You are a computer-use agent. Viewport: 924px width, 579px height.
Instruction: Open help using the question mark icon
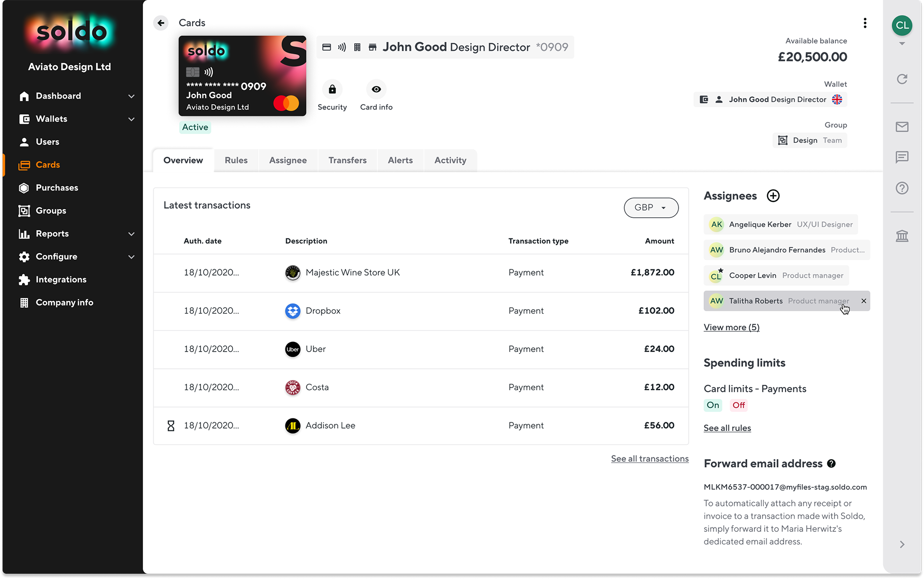click(902, 188)
